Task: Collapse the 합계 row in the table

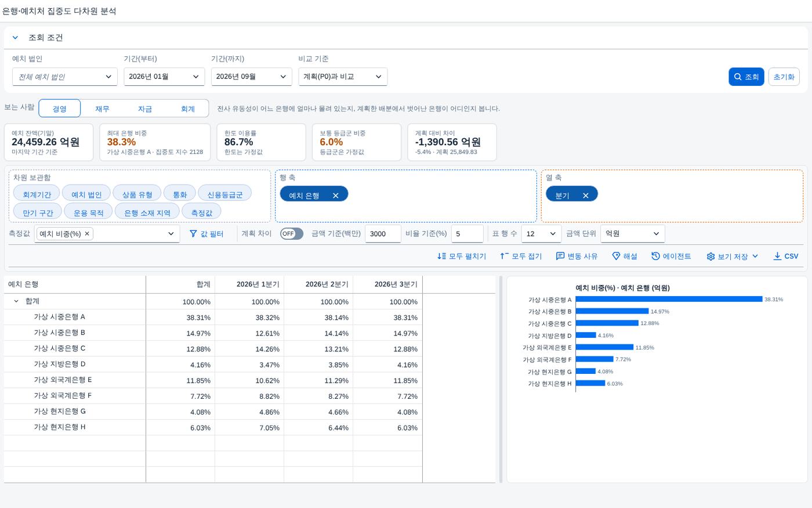Action: 16,301
